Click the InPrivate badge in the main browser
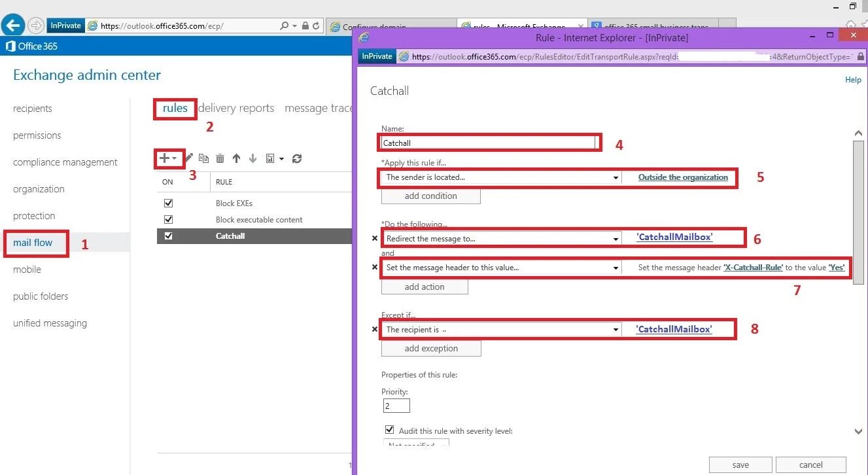Viewport: 868px width, 475px height. [x=65, y=26]
